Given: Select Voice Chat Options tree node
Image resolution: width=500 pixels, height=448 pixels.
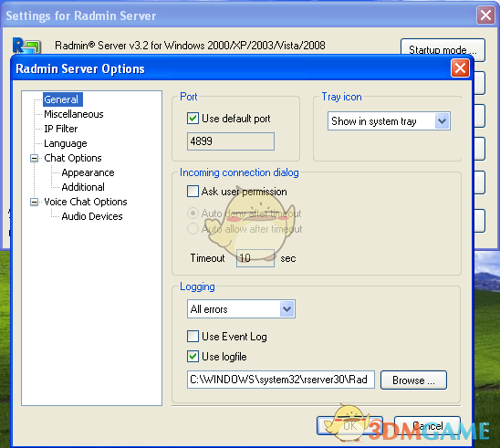Looking at the screenshot, I should 86,202.
